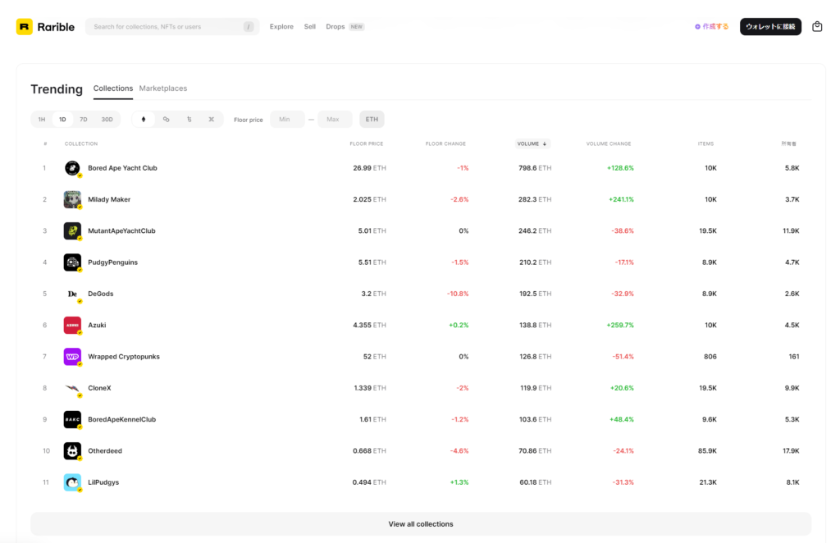Open the MutantApeYachtClub collection avatar
Screen dimensions: 840x560
tap(72, 231)
